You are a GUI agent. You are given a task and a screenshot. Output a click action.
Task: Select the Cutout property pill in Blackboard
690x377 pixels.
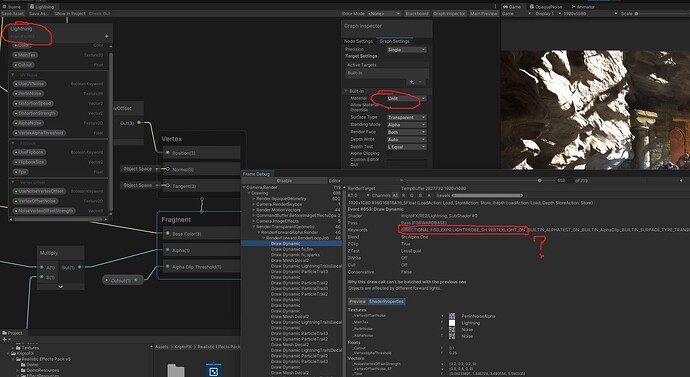pyautogui.click(x=24, y=65)
